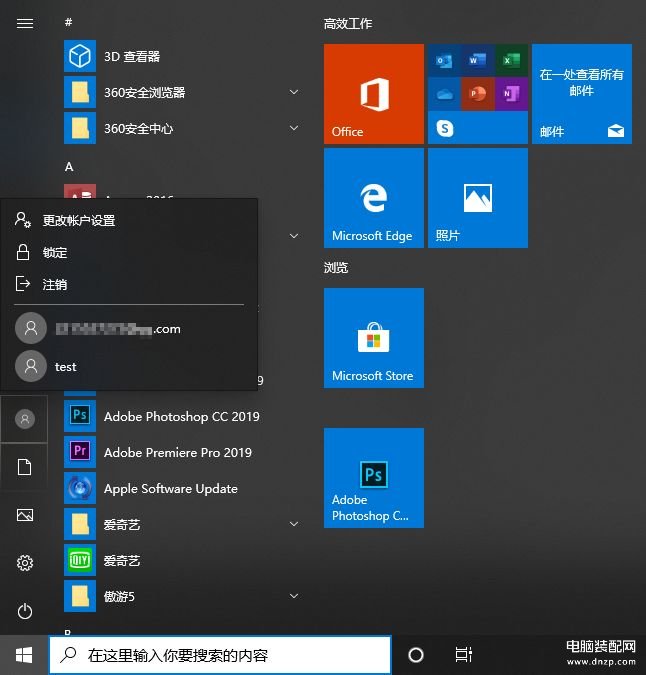The height and width of the screenshot is (675, 646).
Task: Click the A letter header in app list
Action: pyautogui.click(x=69, y=167)
